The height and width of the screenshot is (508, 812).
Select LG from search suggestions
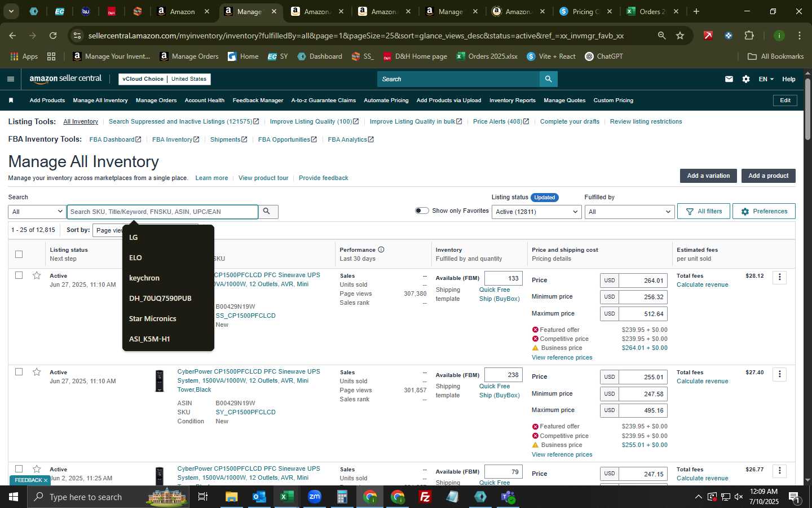168,237
